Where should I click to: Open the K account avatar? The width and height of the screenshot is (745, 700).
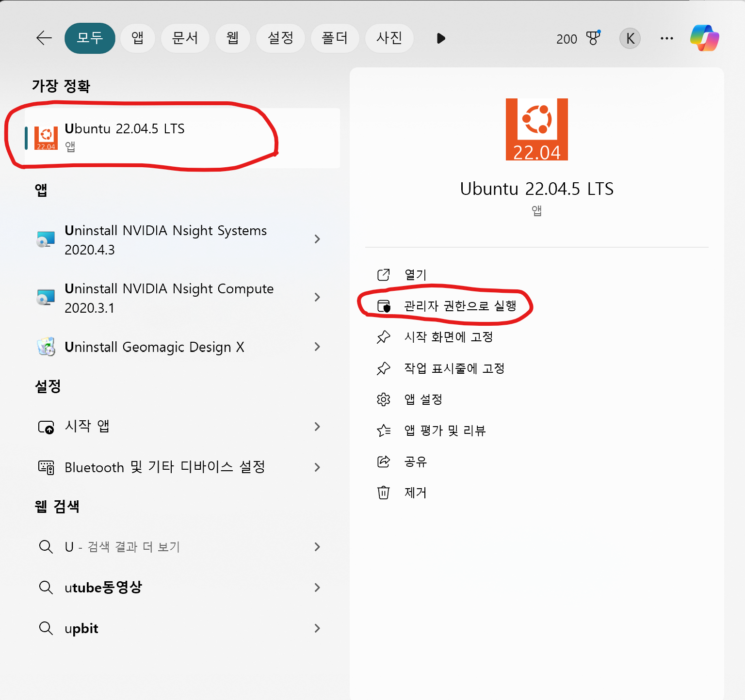point(630,38)
